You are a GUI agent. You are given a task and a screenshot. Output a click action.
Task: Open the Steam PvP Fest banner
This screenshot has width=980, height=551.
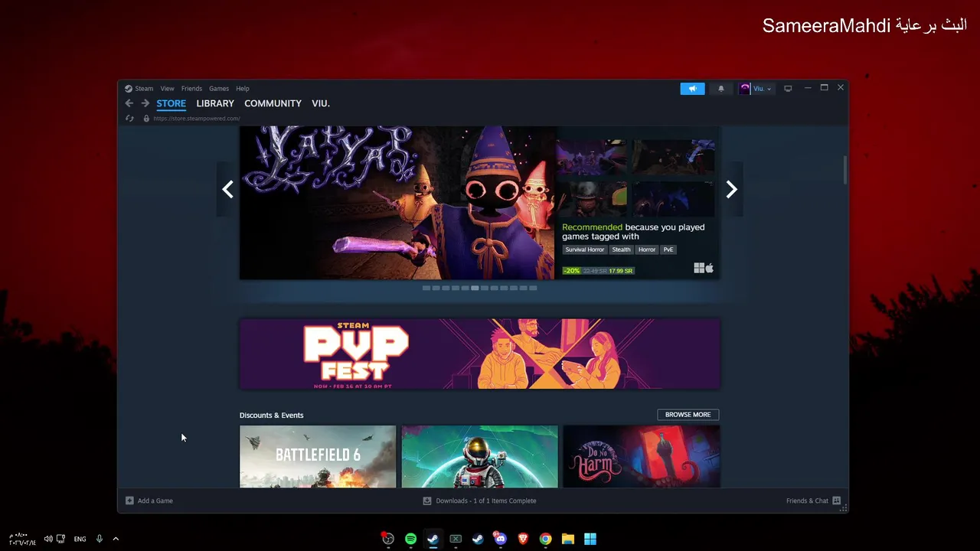click(480, 354)
